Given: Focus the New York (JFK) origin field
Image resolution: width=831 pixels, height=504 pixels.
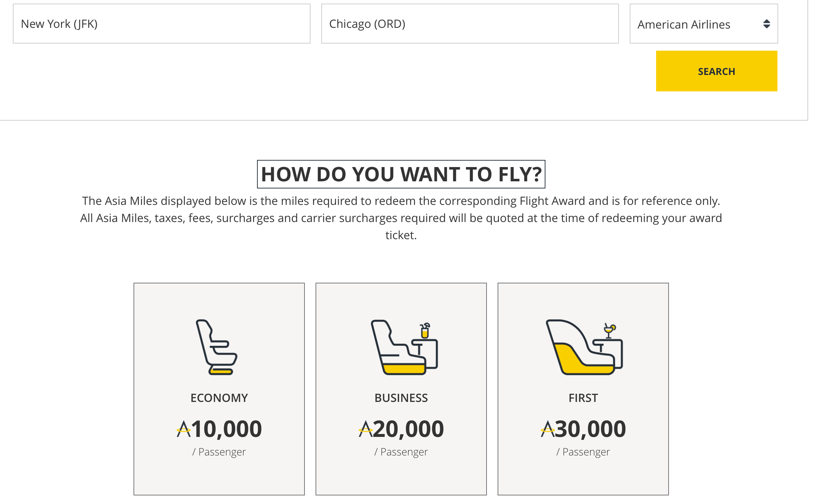Looking at the screenshot, I should [161, 24].
